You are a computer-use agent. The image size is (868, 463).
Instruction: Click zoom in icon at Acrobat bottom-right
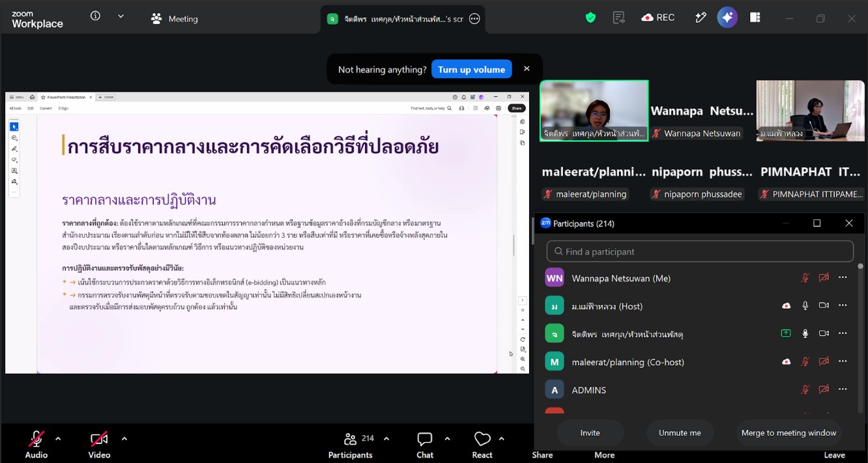tap(523, 359)
